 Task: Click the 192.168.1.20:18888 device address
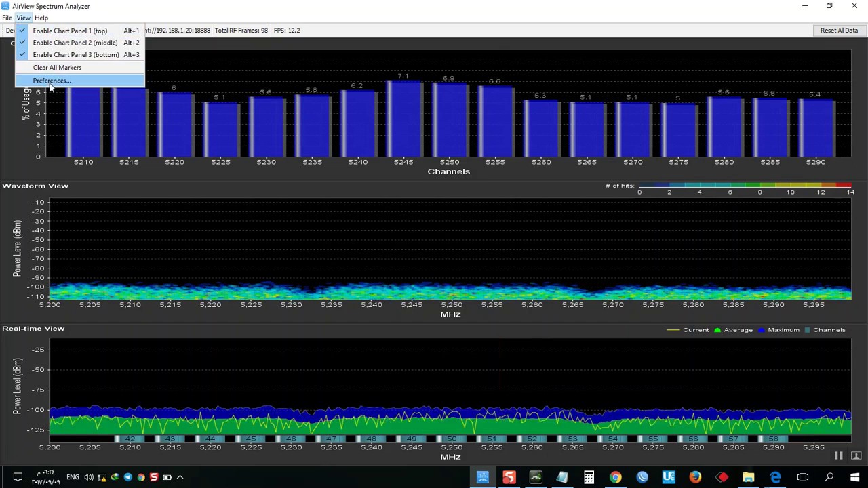178,30
